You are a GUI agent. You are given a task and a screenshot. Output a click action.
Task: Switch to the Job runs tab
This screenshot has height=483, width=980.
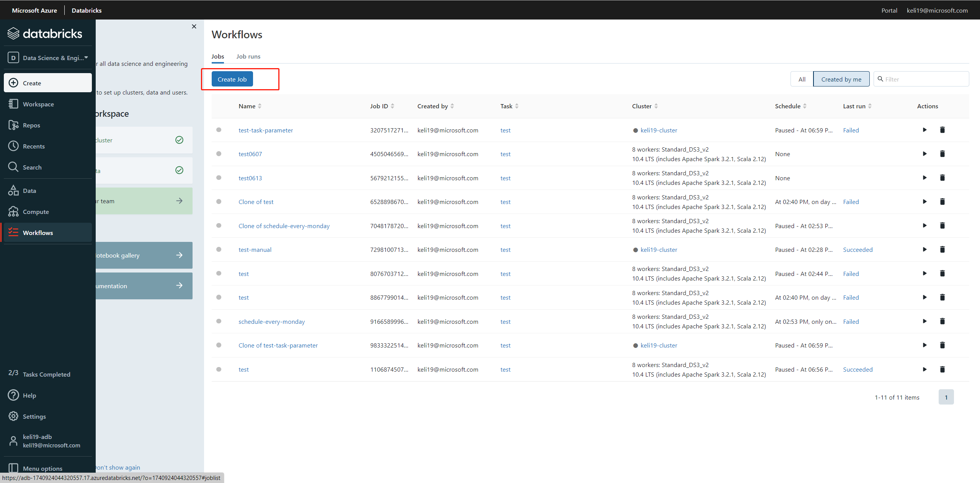[248, 56]
